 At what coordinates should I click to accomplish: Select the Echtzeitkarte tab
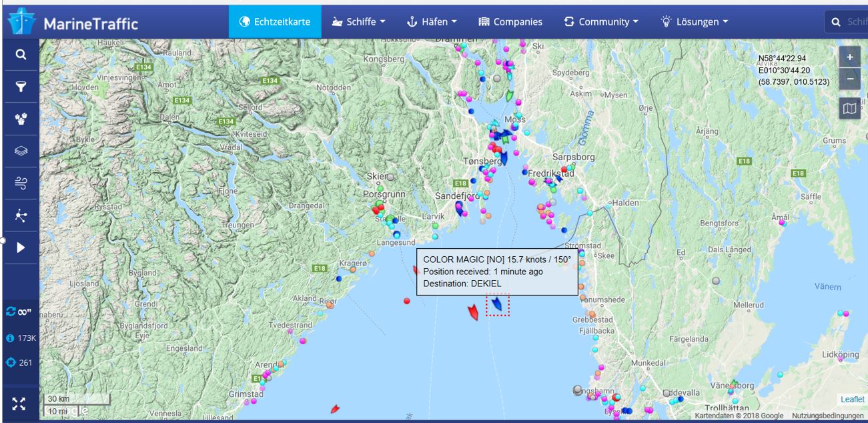(275, 21)
